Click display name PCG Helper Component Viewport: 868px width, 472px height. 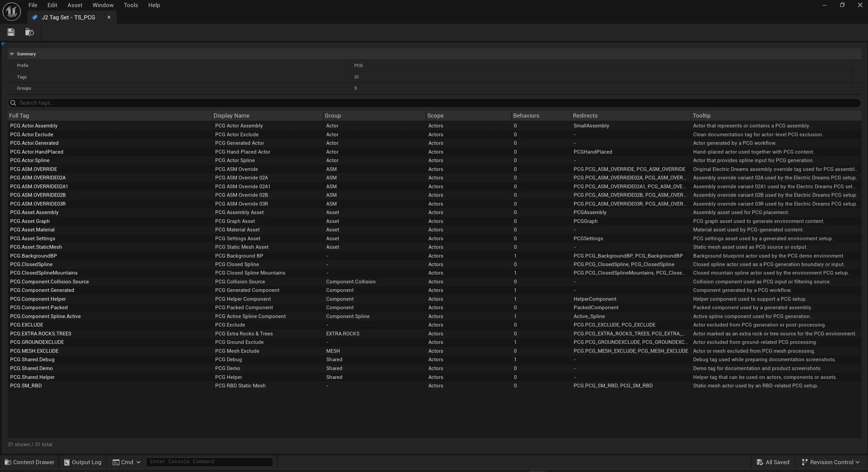(243, 299)
